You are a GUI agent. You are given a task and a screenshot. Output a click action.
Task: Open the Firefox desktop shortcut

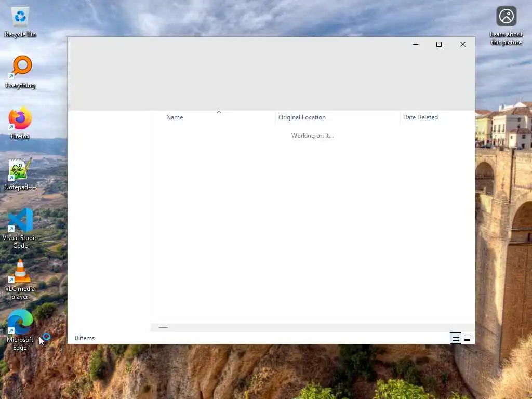[20, 123]
